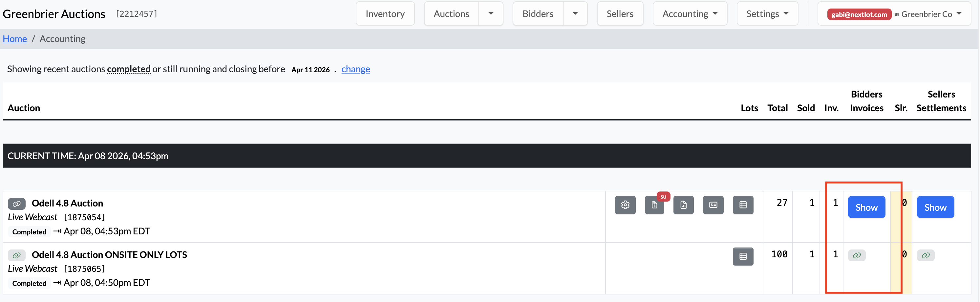
Task: Open the Accounting dropdown menu
Action: [690, 14]
